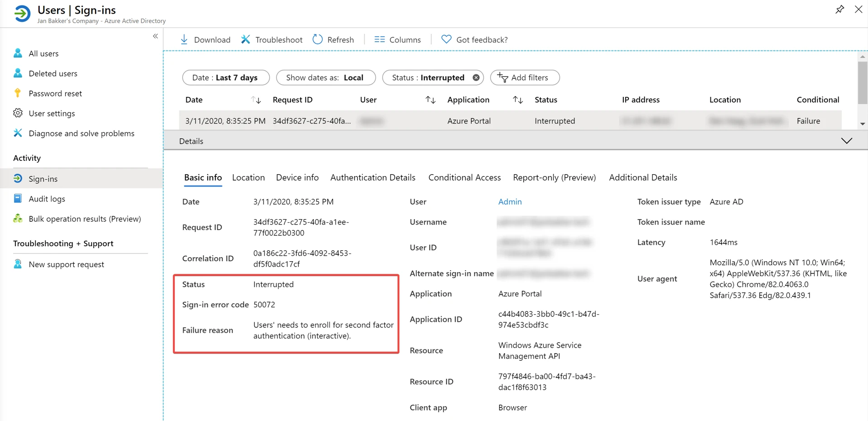Click the sign-ins list scrollbar thumb
The width and height of the screenshot is (868, 421).
coord(863,83)
